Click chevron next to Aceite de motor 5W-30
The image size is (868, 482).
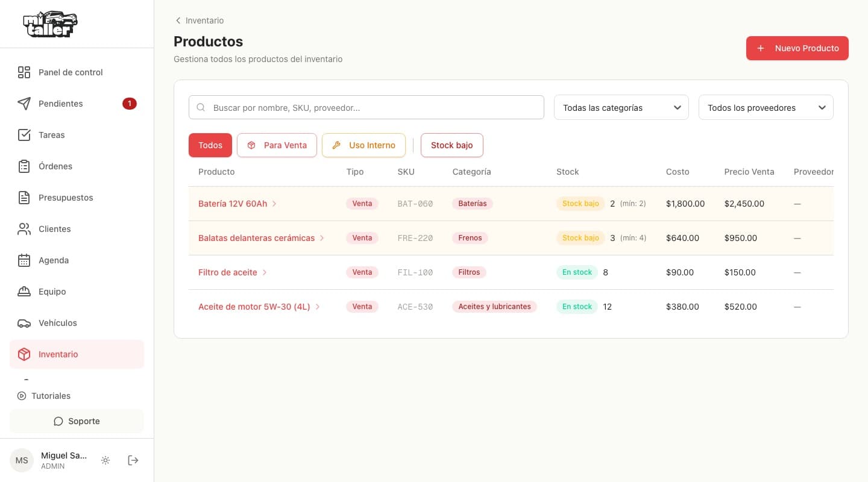(318, 307)
